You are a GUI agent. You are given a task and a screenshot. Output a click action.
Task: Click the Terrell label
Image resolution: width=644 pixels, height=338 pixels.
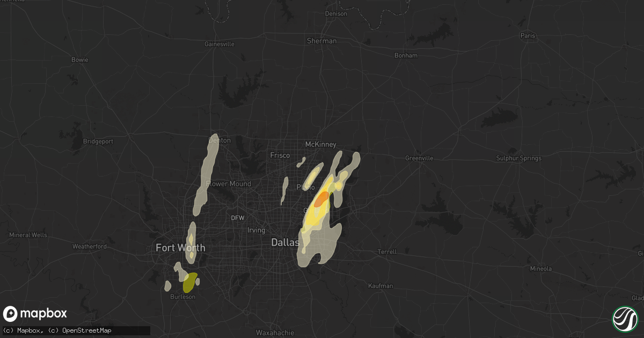pos(387,252)
